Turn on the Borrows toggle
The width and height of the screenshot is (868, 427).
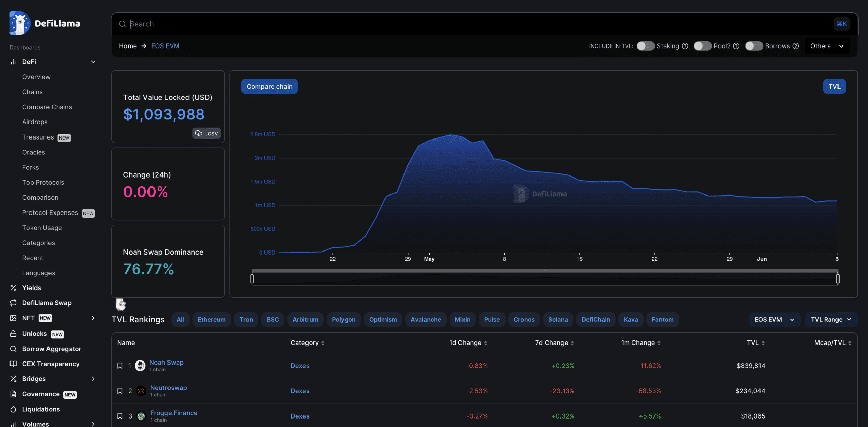point(754,46)
